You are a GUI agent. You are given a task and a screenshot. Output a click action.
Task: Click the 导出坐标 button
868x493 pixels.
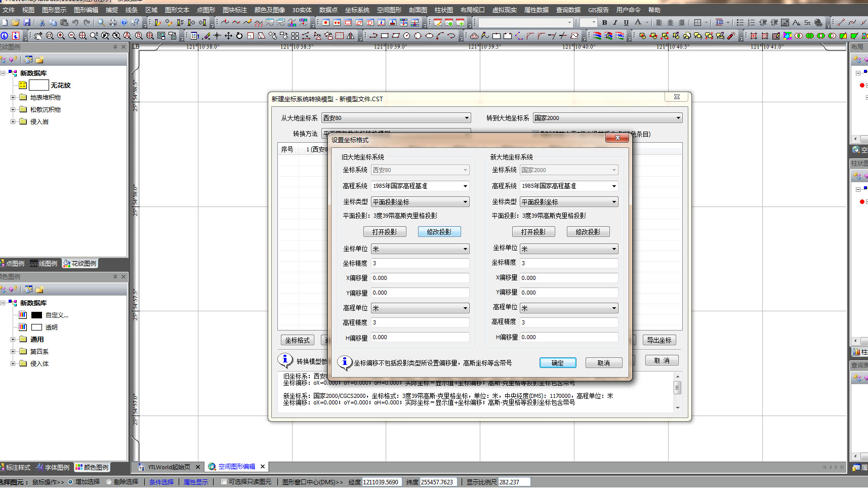click(x=659, y=340)
